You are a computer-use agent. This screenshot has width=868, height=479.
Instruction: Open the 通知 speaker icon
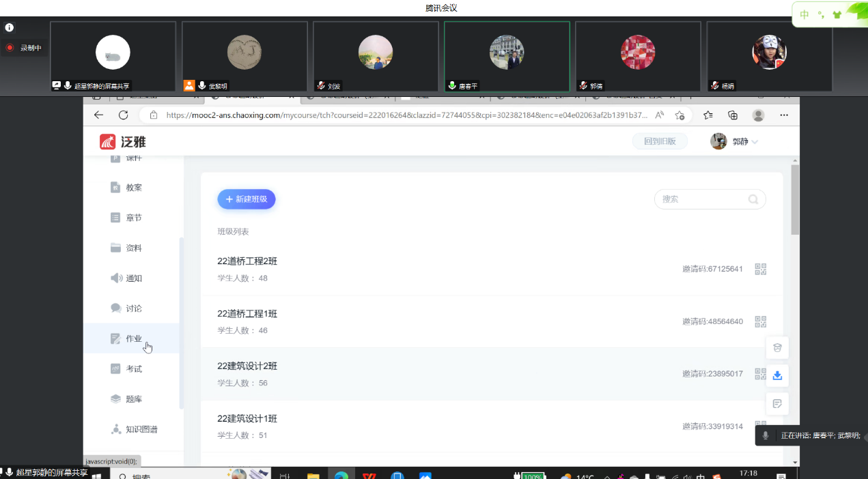coord(116,278)
